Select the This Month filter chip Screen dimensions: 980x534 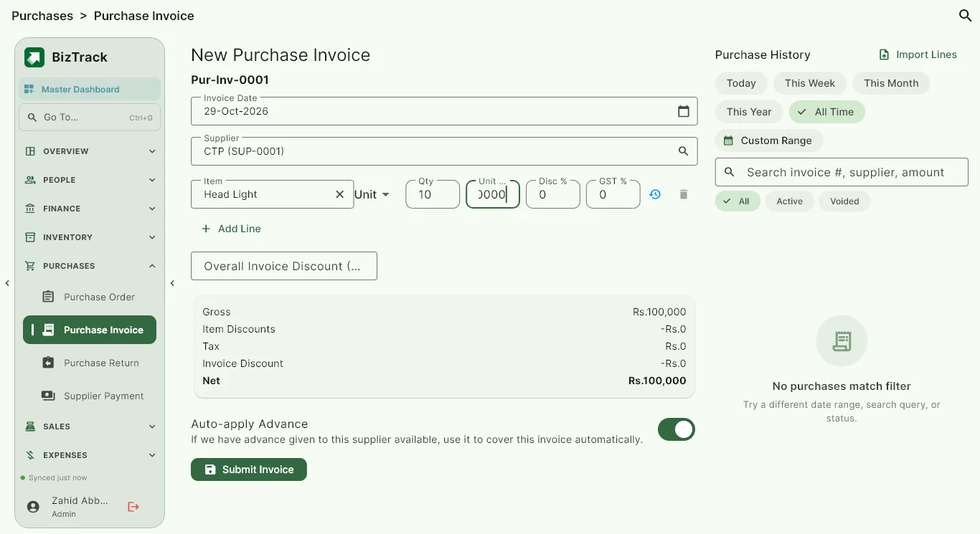click(x=891, y=83)
